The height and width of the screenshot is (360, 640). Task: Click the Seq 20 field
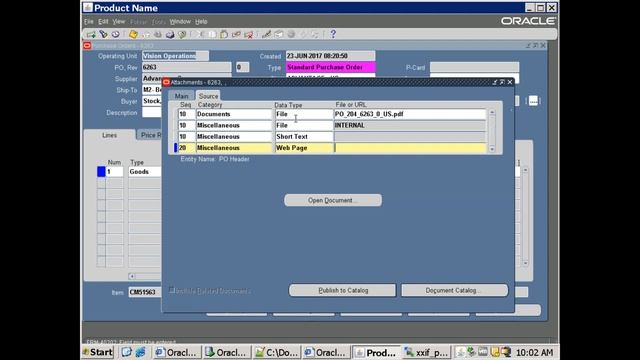[187, 148]
